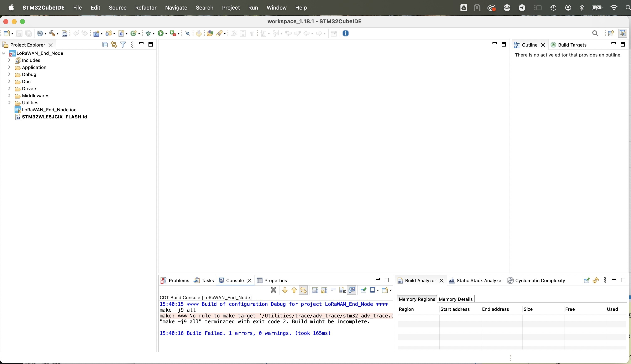Click the New class green C icon
631x364 pixels.
coord(134,33)
